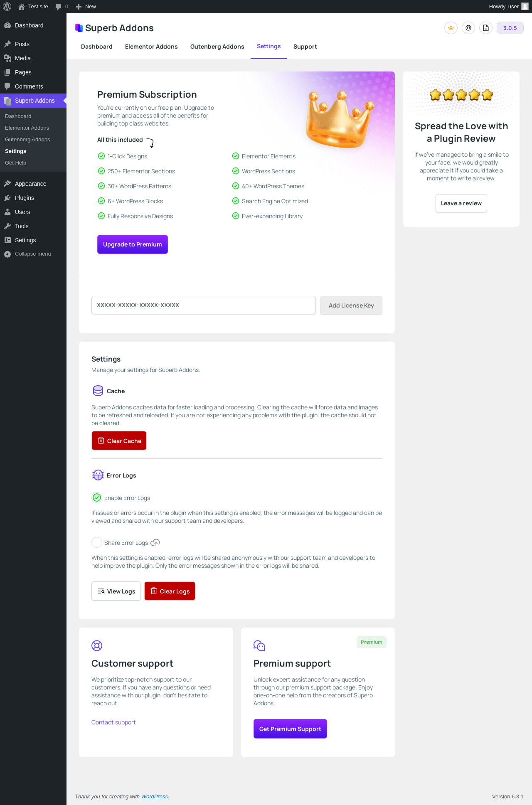
Task: Click the license key input field
Action: point(203,305)
